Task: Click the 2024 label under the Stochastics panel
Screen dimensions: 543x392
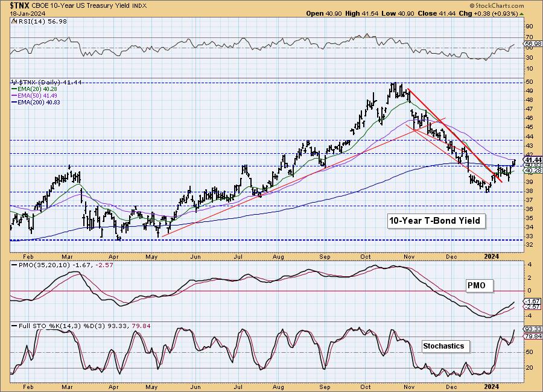Action: point(491,387)
